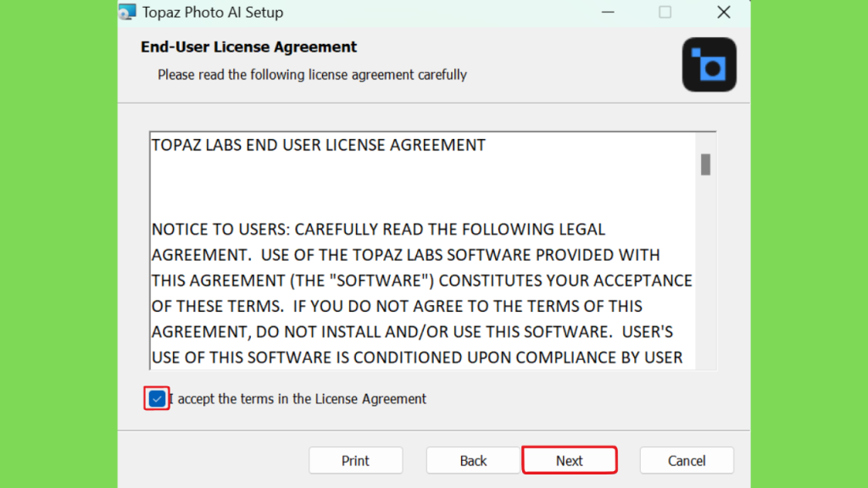Click the installer icon in the title bar
This screenshot has height=488, width=868.
point(127,12)
